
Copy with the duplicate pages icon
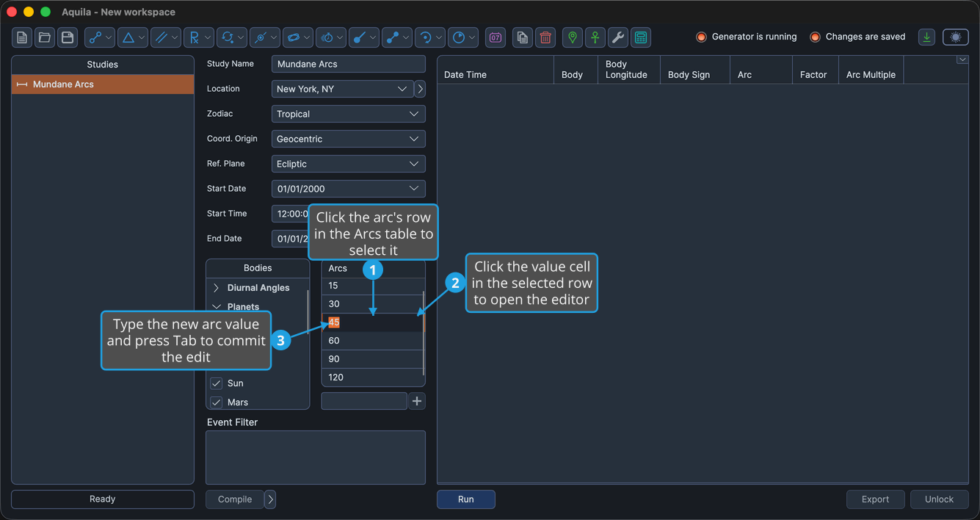(523, 37)
